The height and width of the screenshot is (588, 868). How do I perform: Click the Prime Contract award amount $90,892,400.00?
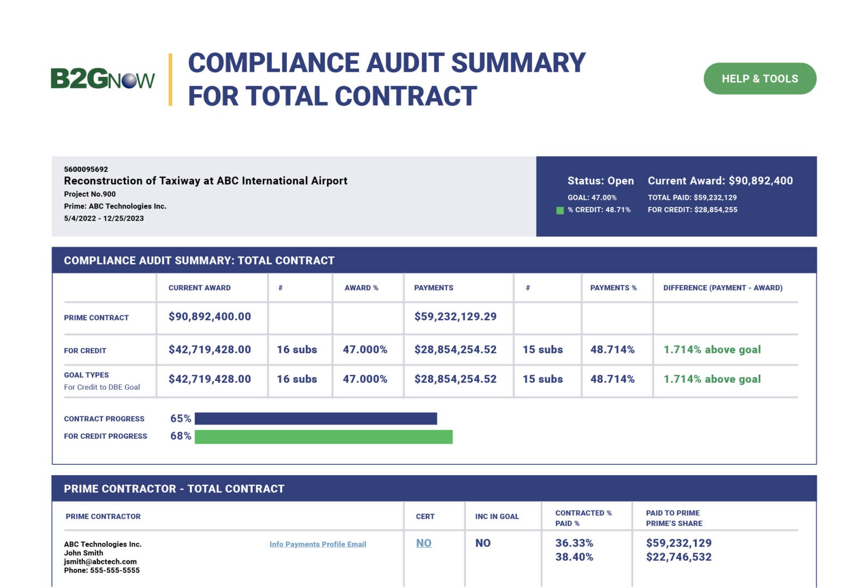210,316
